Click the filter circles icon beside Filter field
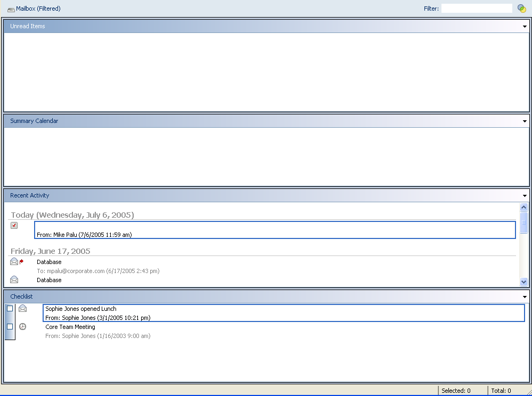The height and width of the screenshot is (396, 532). coord(522,9)
